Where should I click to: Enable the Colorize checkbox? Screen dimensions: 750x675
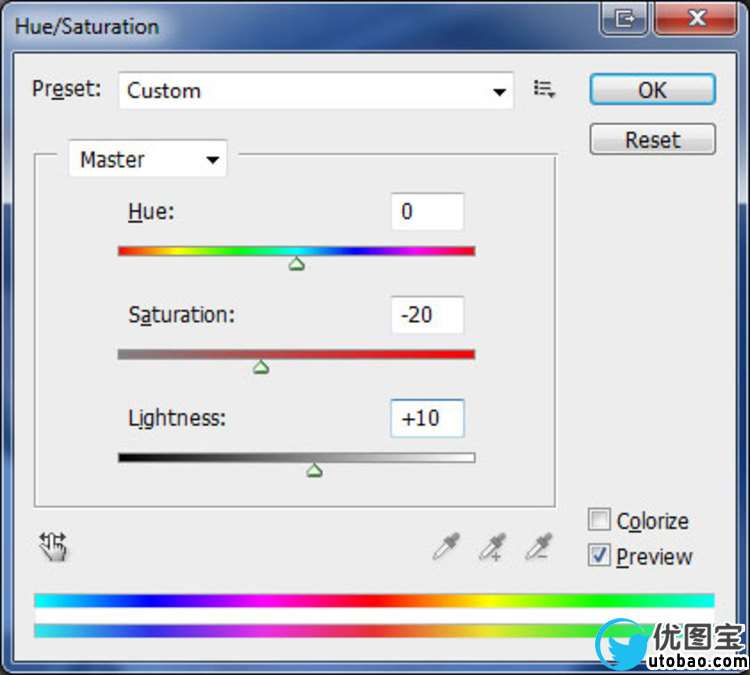pos(599,520)
